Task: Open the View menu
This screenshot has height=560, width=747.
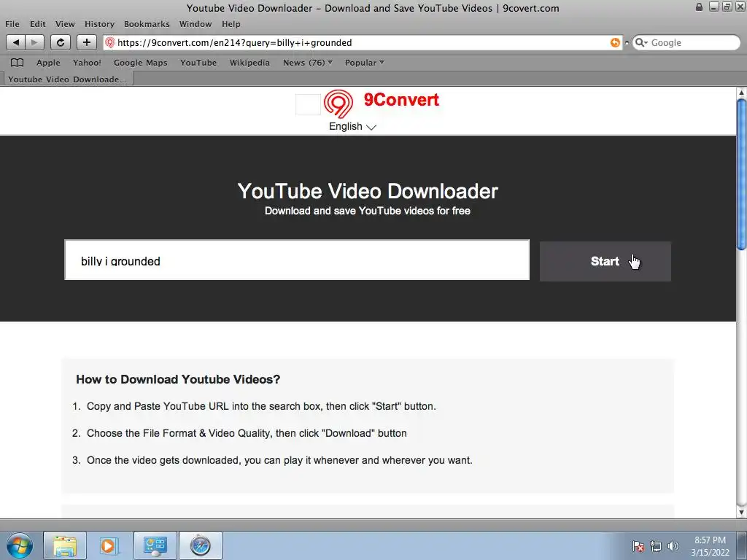Action: tap(65, 24)
